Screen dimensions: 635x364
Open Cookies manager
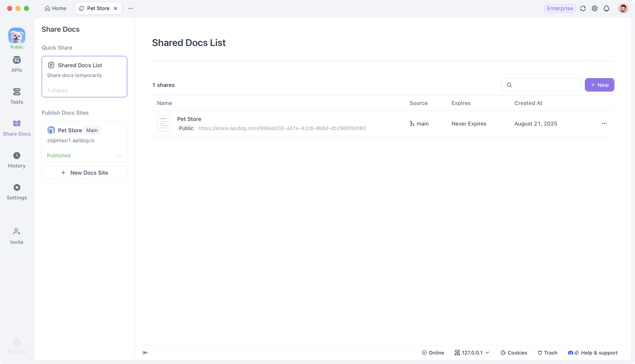tap(514, 353)
